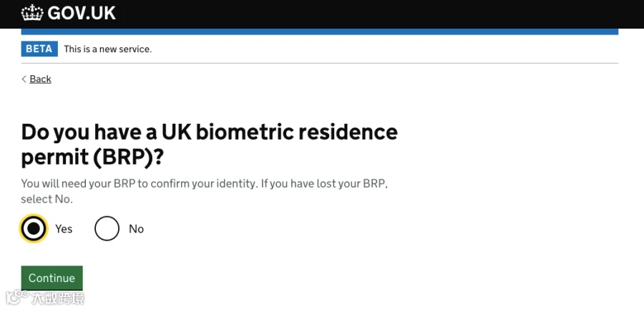Select the Yes radio button
644x310 pixels.
[x=33, y=228]
